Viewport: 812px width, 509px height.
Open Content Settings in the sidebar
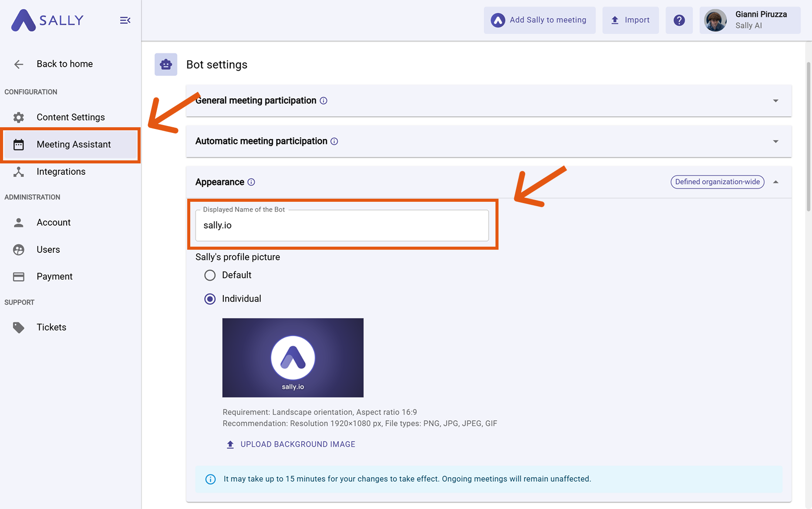71,117
